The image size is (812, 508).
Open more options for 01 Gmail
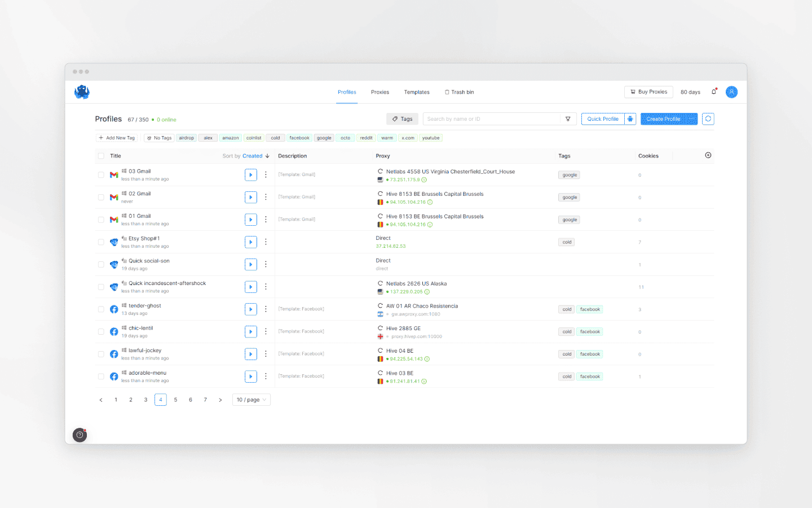pyautogui.click(x=266, y=220)
